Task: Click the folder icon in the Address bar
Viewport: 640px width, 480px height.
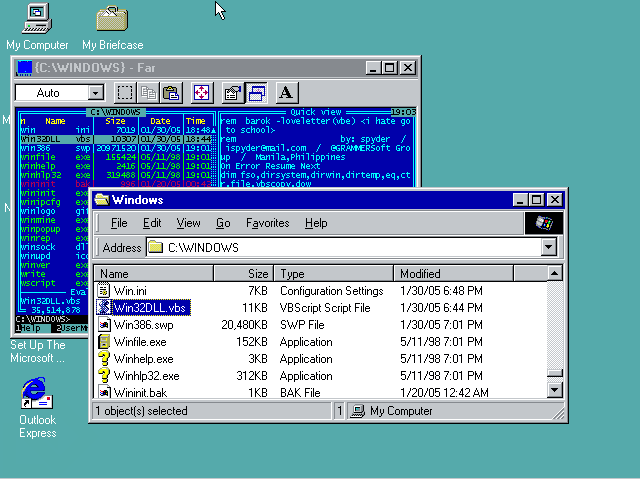Action: (156, 247)
